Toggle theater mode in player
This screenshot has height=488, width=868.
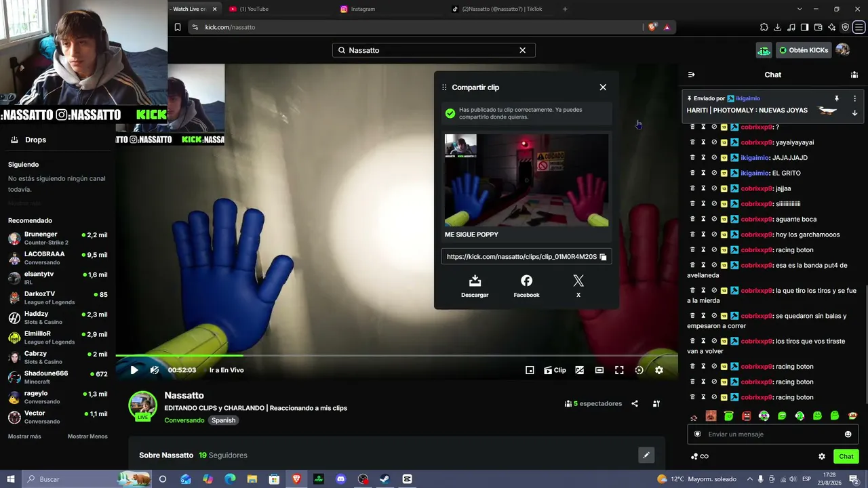pos(599,370)
